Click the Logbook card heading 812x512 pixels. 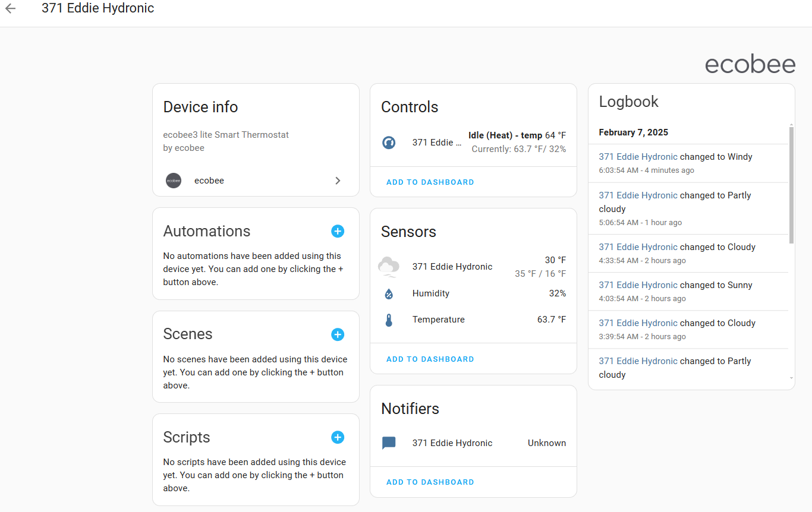[629, 102]
